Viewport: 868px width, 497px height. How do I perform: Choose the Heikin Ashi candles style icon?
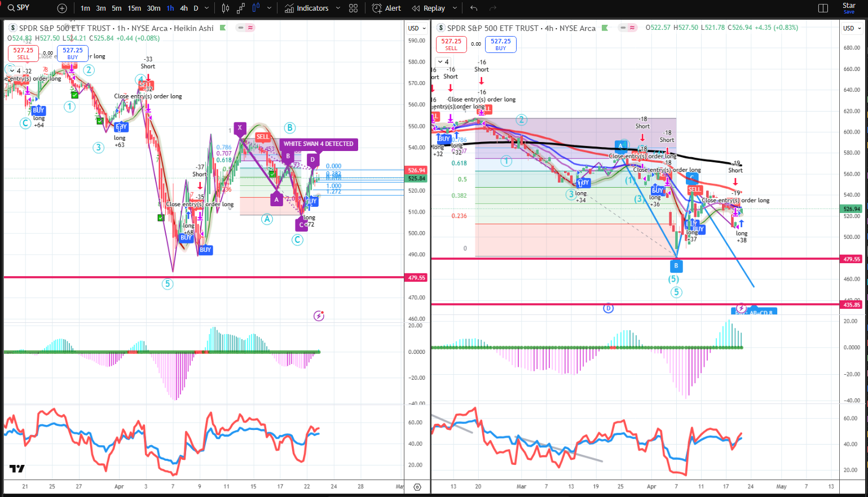pyautogui.click(x=256, y=8)
